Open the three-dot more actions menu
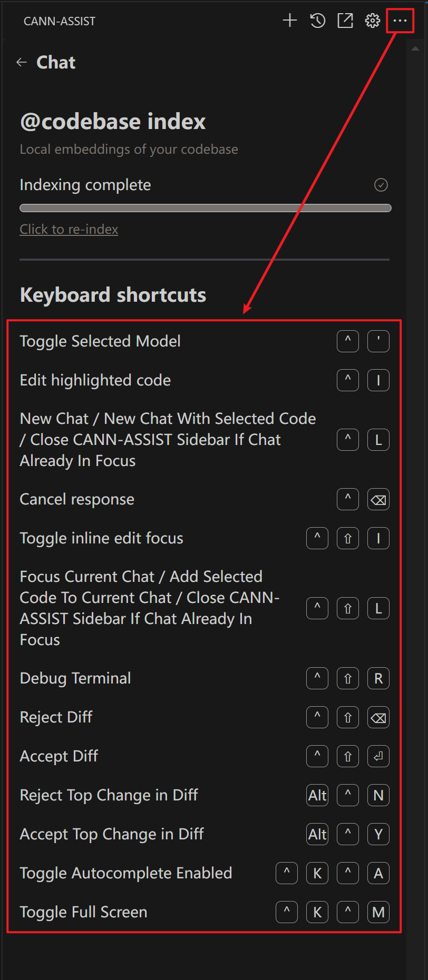The image size is (428, 980). pos(400,21)
